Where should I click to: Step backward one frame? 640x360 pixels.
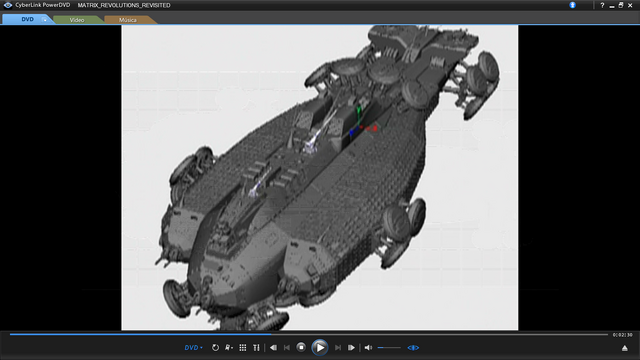pos(273,348)
